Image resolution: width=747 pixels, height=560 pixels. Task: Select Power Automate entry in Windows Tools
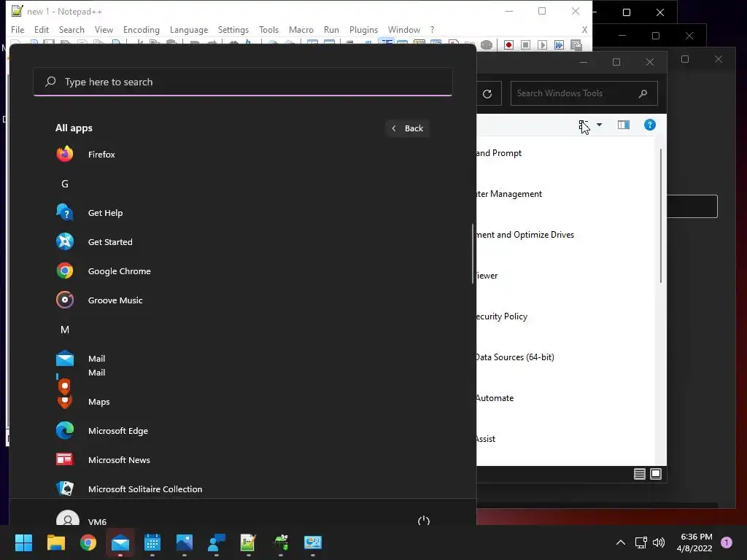pos(495,398)
